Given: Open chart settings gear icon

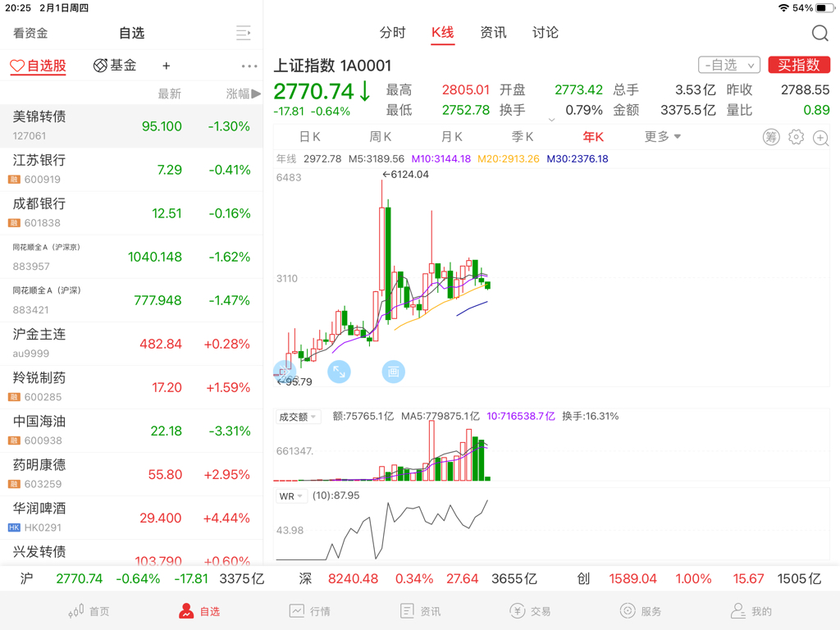Looking at the screenshot, I should pos(796,137).
